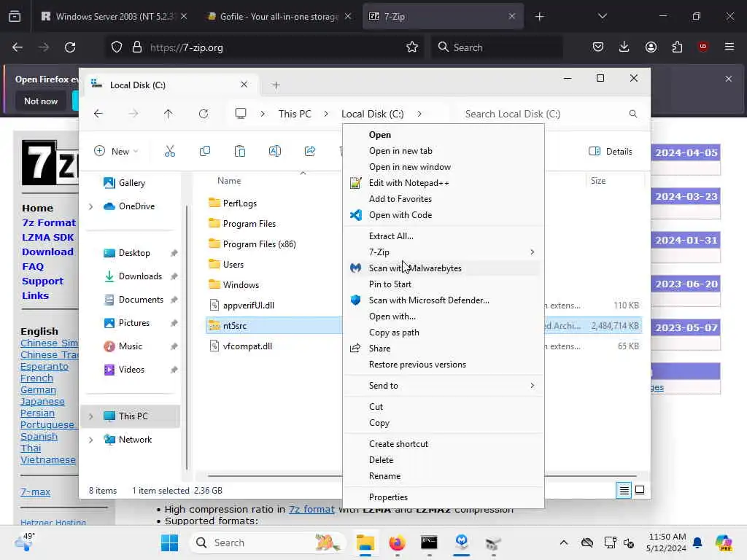Image resolution: width=747 pixels, height=560 pixels.
Task: Switch to Gofile browser tab
Action: tap(279, 16)
